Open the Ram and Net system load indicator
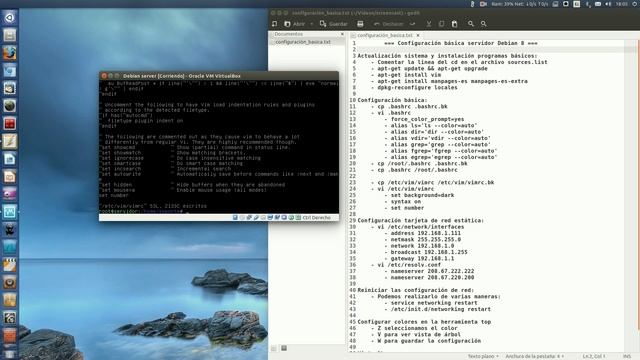This screenshot has width=640, height=360. [520, 4]
